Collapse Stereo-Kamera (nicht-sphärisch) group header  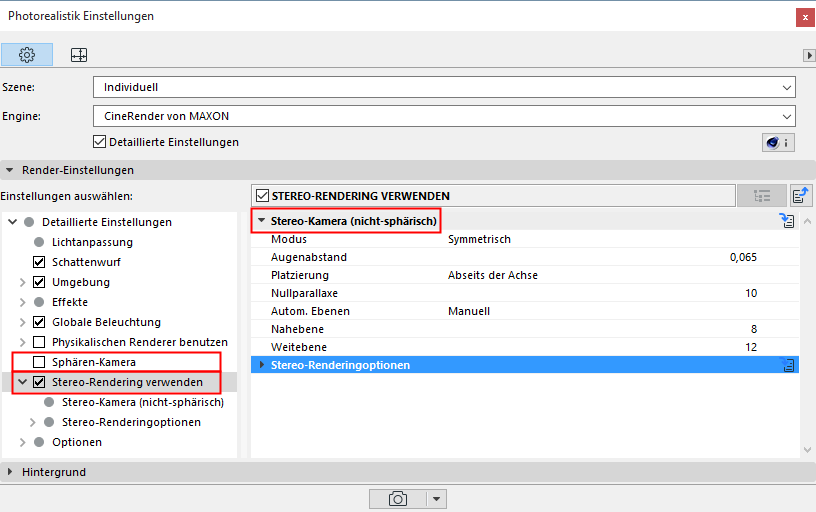(262, 221)
